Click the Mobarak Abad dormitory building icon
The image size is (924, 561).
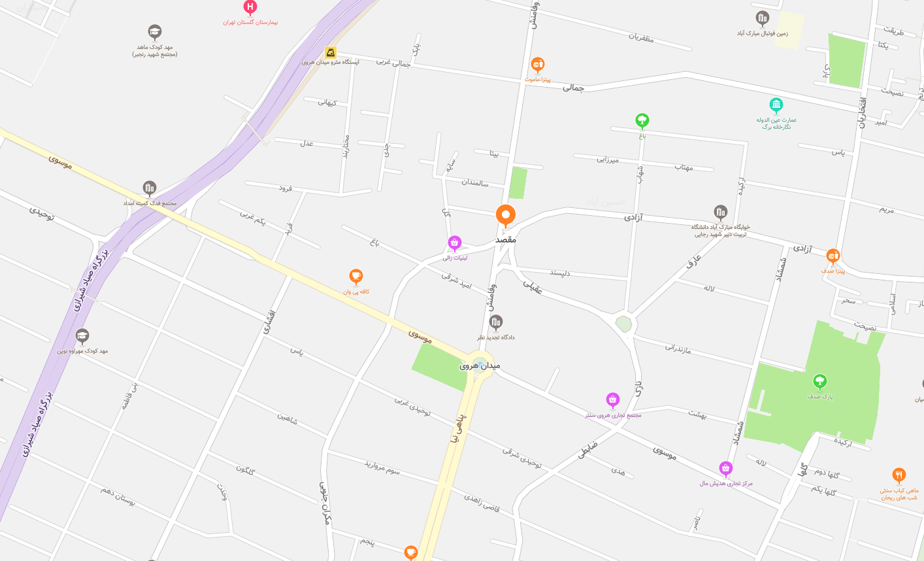tap(721, 212)
